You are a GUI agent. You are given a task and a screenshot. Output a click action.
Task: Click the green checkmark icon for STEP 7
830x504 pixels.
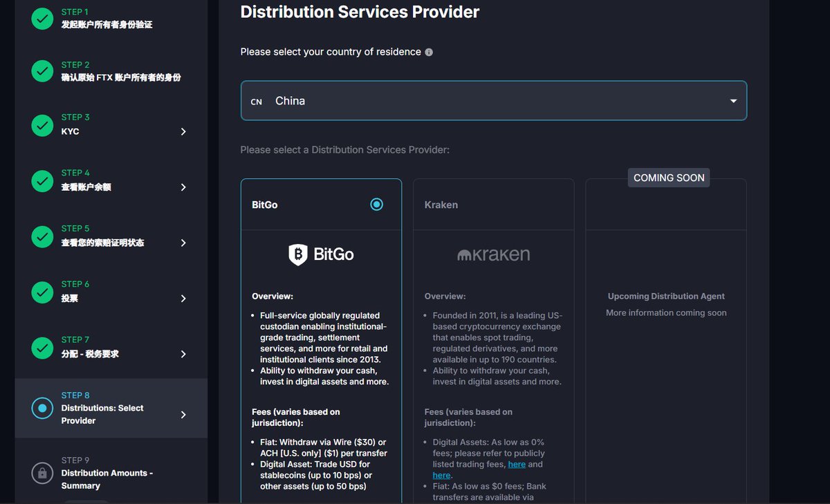pyautogui.click(x=42, y=347)
